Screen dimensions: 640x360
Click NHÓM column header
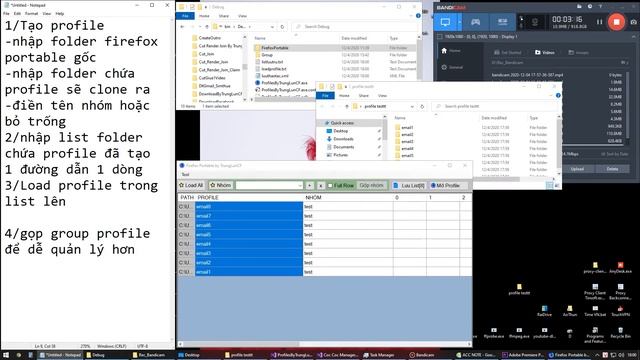click(348, 198)
